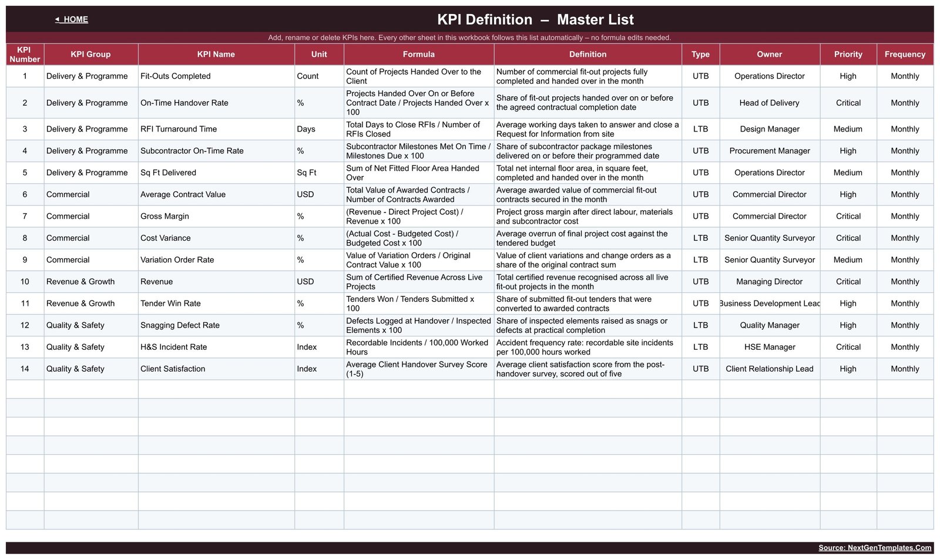Select the KPI Number column header

pos(25,54)
